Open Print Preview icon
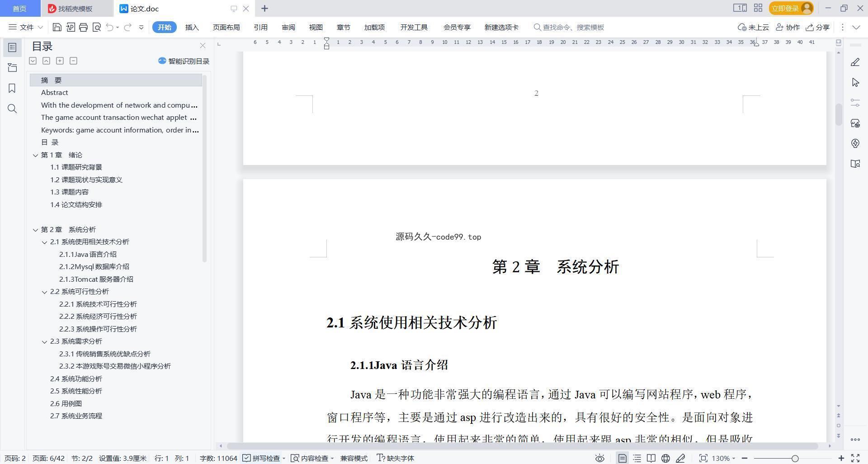Viewport: 868px width, 464px height. point(96,27)
